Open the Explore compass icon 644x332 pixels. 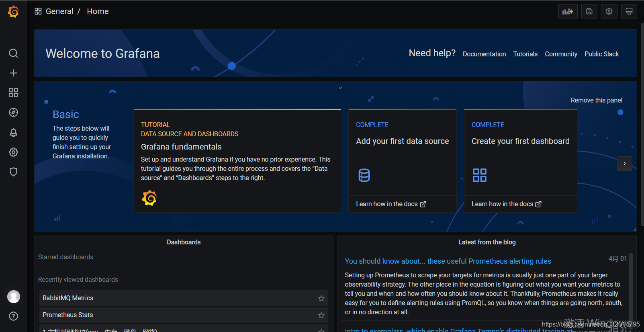[13, 113]
